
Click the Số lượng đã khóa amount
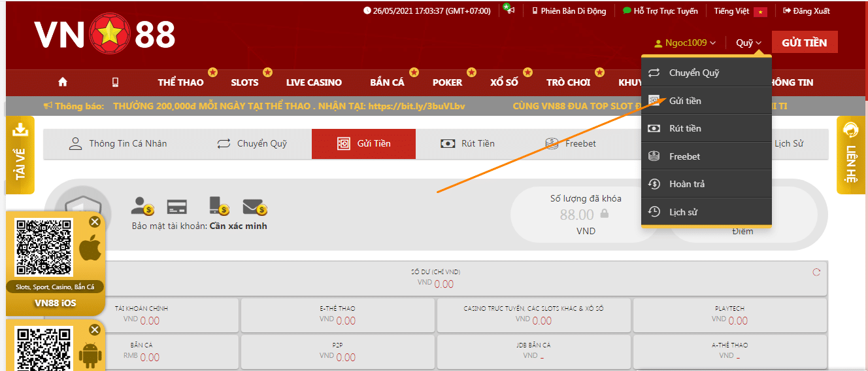click(577, 215)
